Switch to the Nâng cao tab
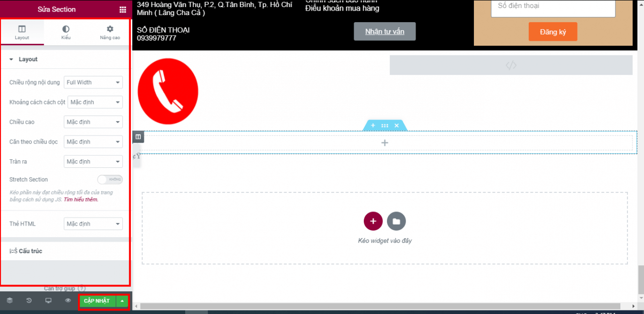The width and height of the screenshot is (644, 314). 110,33
